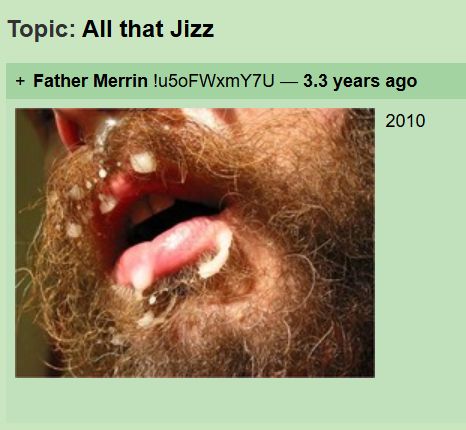Open the 3.3 years ago timestamp permalink
The image size is (466, 430).
[x=360, y=81]
